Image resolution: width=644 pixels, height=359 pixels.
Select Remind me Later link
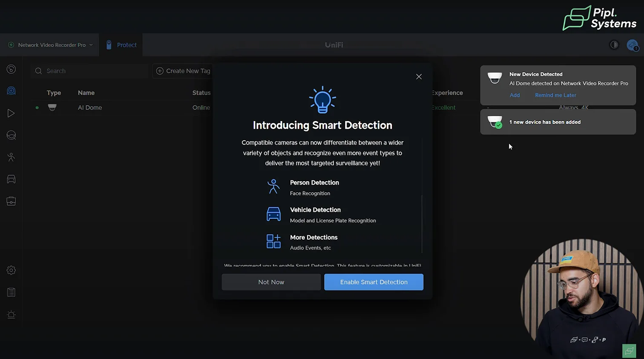tap(555, 95)
